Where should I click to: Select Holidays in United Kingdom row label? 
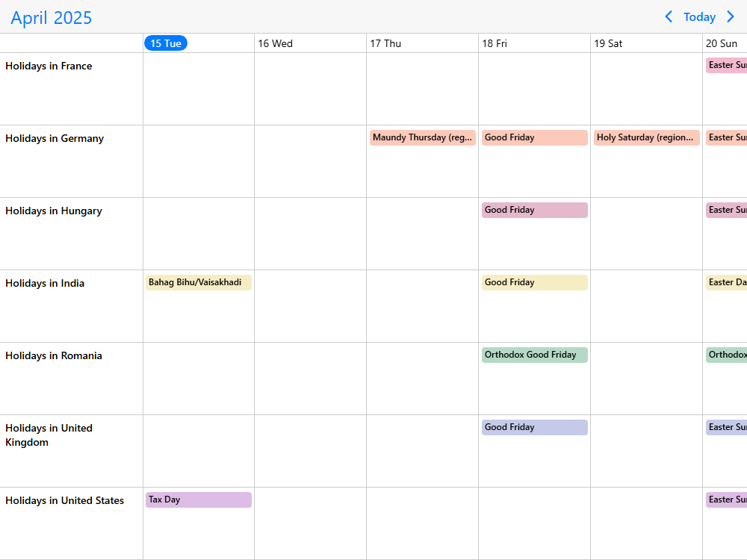(49, 435)
